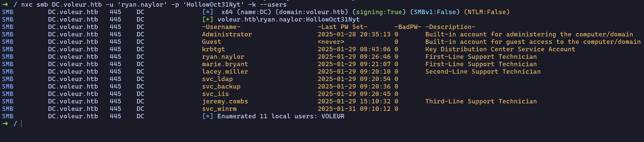The image size is (644, 142).
Task: Click the Second-Line Support Technician description
Action: (x=483, y=72)
